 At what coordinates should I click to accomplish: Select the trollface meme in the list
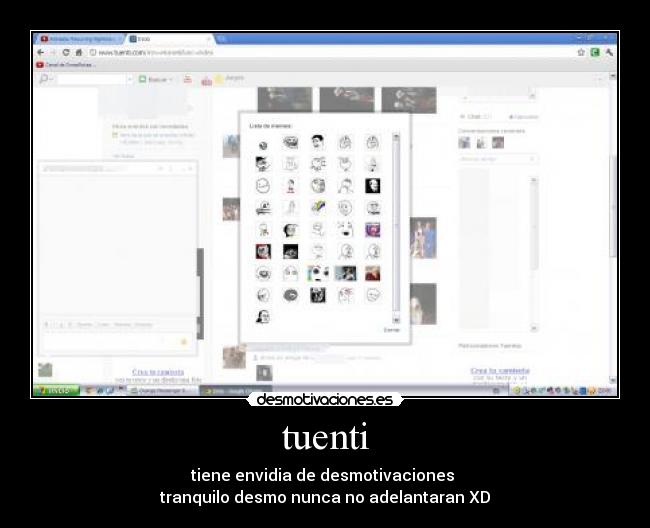point(290,142)
